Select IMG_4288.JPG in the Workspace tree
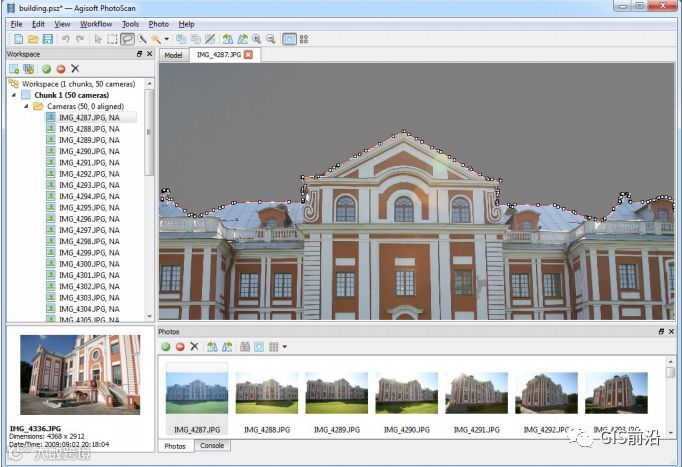The width and height of the screenshot is (682, 467). tap(89, 129)
